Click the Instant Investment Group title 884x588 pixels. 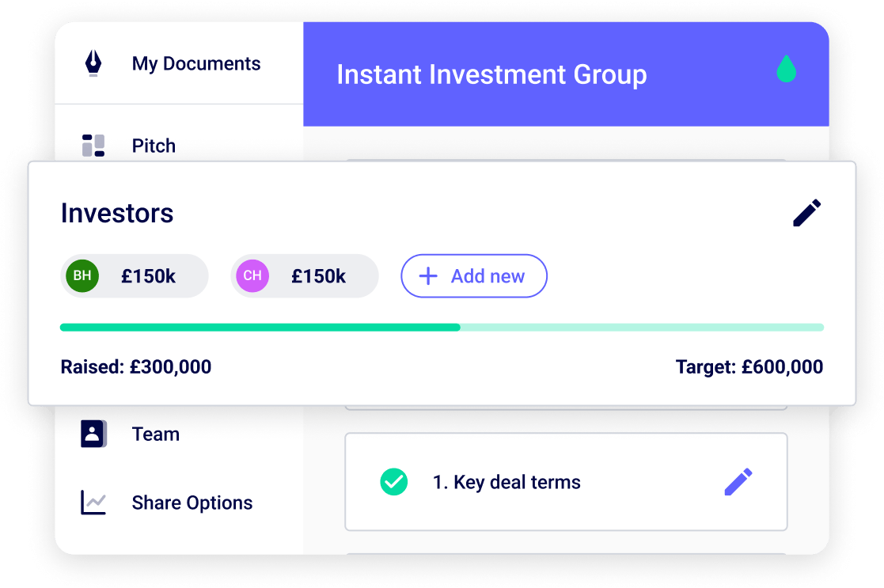pos(491,75)
